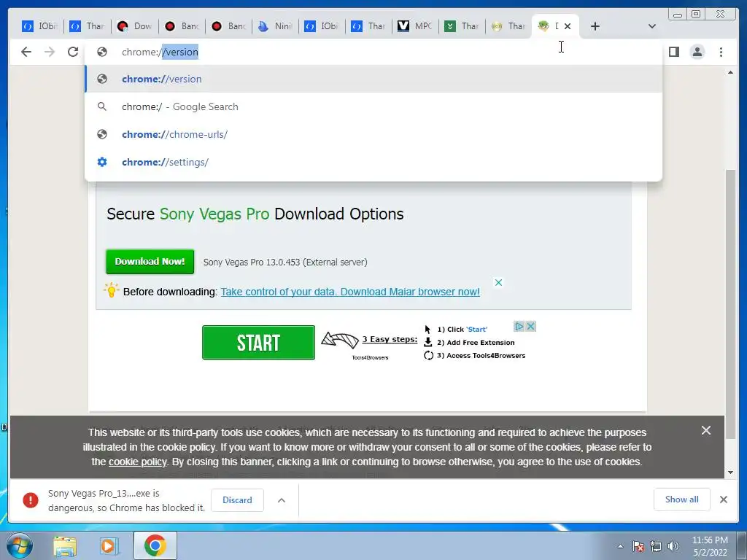Image resolution: width=747 pixels, height=560 pixels.
Task: Select the chrome://version suggestion
Action: click(373, 79)
